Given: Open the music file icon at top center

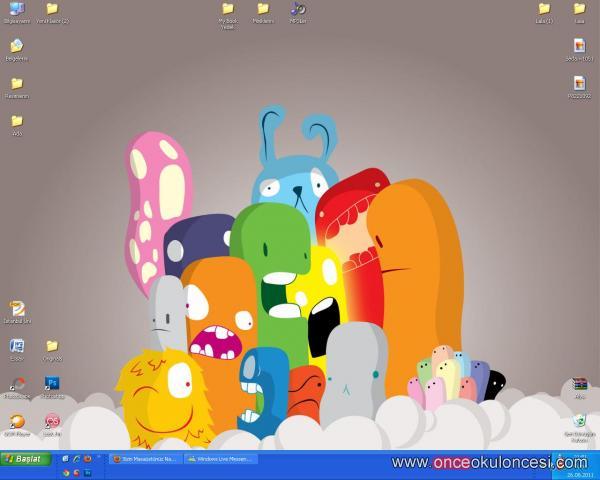Looking at the screenshot, I should [x=297, y=9].
